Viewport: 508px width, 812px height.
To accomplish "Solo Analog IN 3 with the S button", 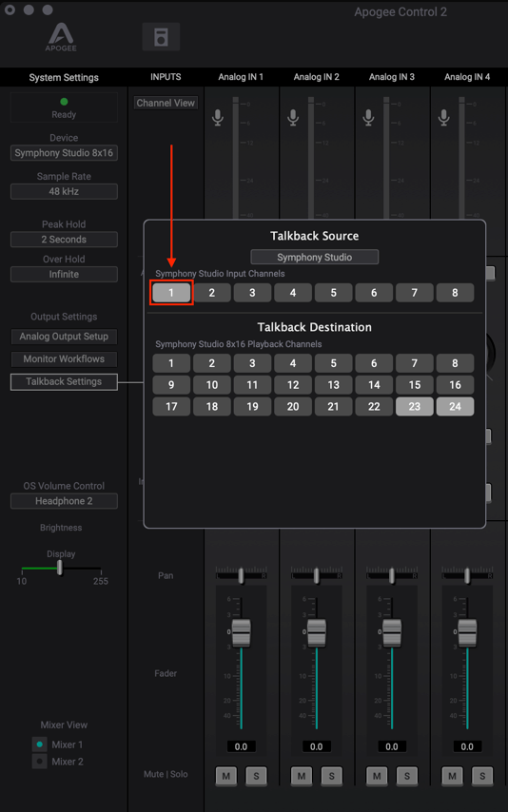I will 407,776.
